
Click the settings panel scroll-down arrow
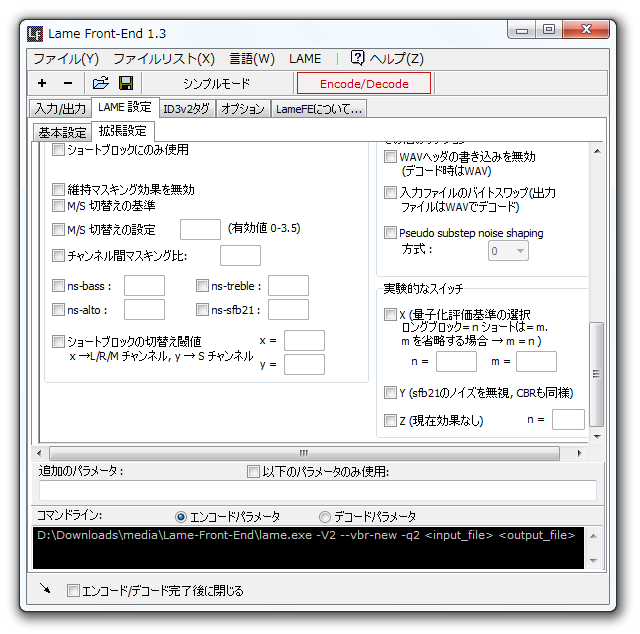[597, 436]
